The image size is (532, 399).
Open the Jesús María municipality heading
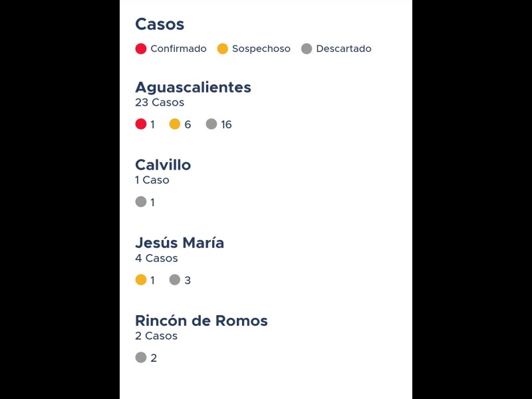point(180,243)
